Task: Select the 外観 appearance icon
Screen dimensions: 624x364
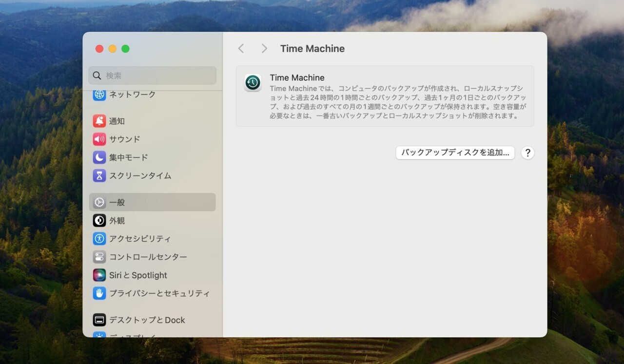Action: point(99,221)
